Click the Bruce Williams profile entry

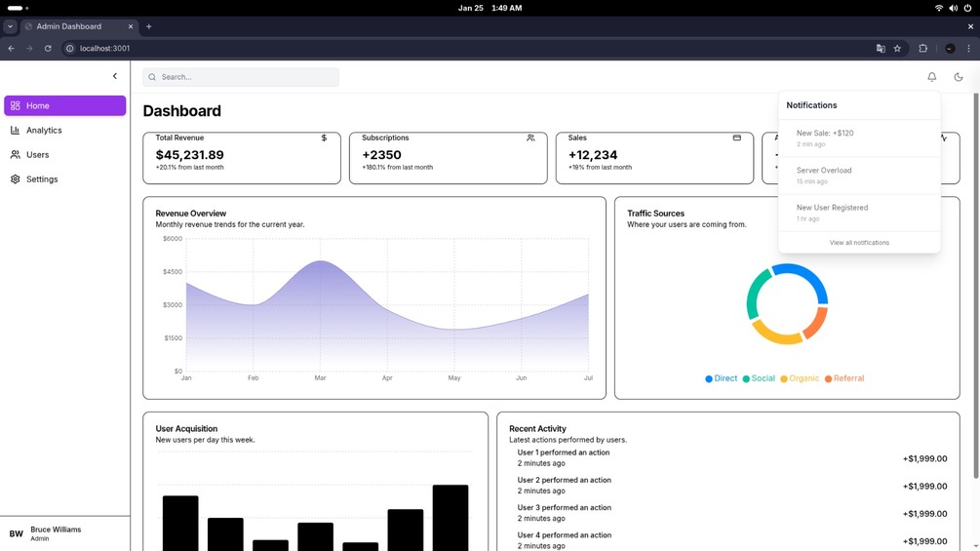point(65,533)
